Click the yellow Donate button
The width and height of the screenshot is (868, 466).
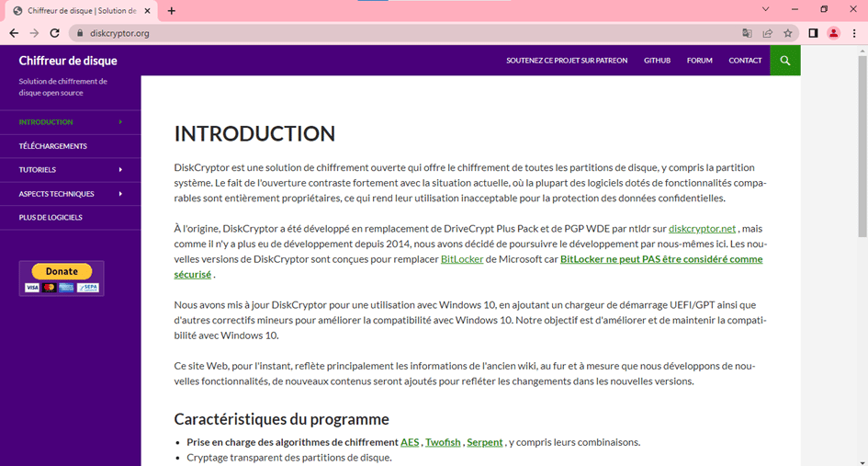coord(62,271)
